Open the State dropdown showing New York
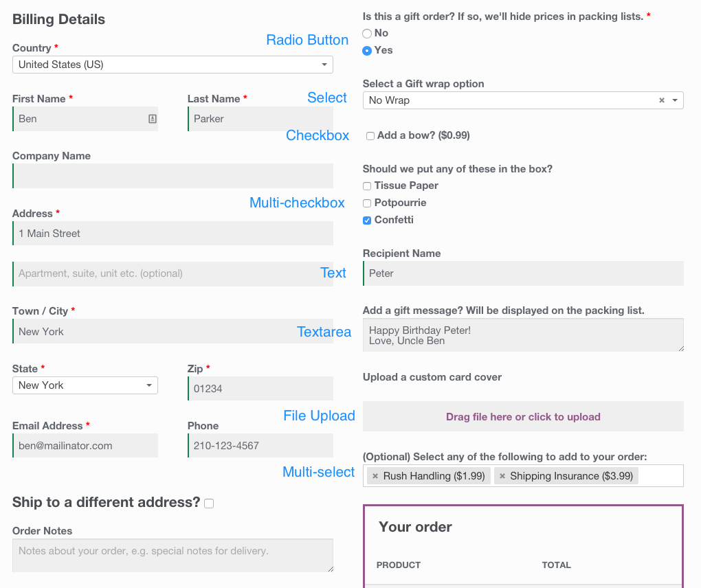 point(85,385)
